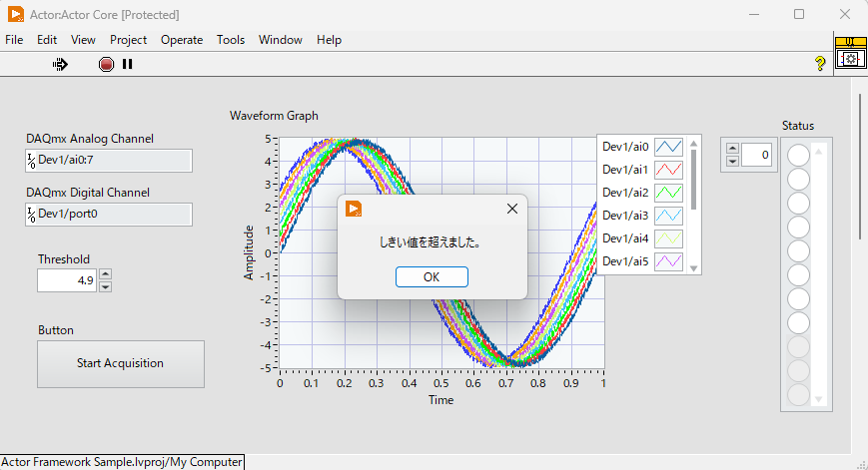The height and width of the screenshot is (470, 868).
Task: Confirm dialog with OK button
Action: (432, 277)
